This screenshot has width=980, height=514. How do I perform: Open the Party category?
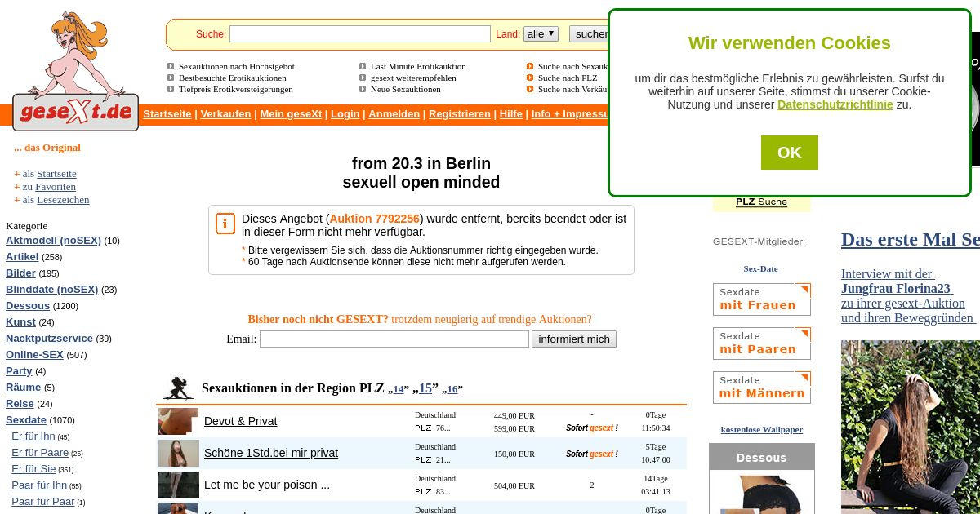[x=19, y=371]
